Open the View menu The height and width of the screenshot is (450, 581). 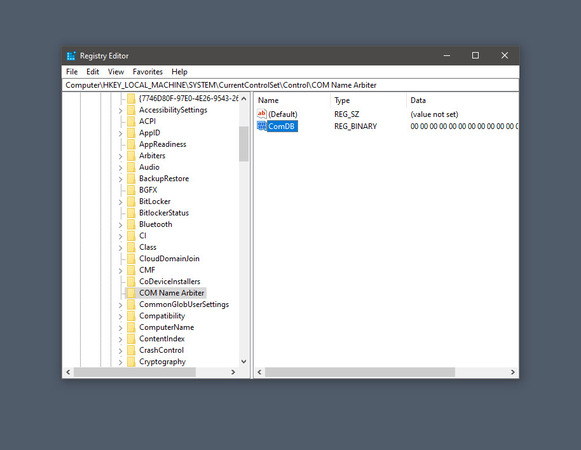point(116,72)
